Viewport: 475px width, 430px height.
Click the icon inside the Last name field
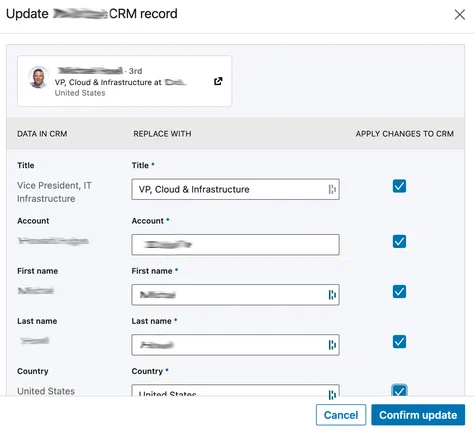[x=332, y=345]
